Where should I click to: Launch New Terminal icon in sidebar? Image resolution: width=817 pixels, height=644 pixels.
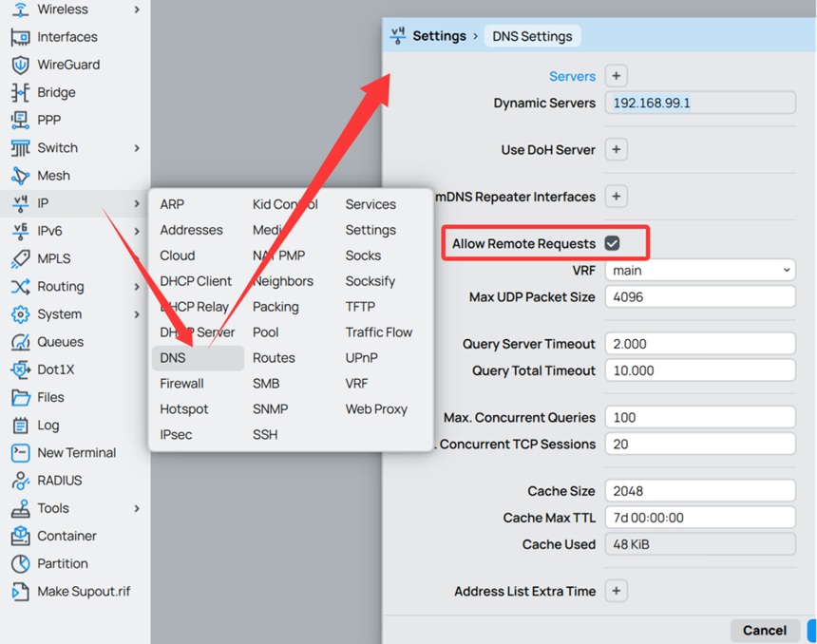click(20, 453)
